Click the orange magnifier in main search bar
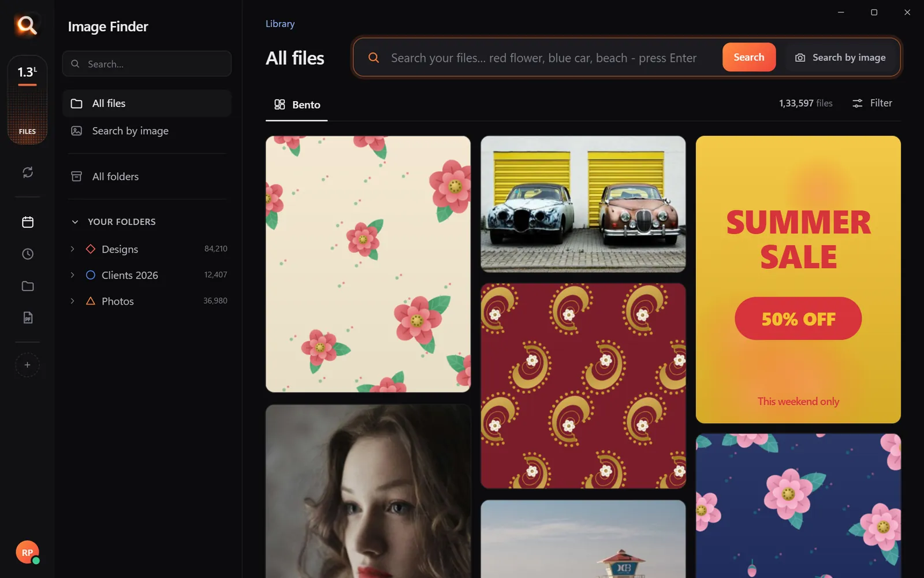The image size is (924, 578). pos(374,58)
